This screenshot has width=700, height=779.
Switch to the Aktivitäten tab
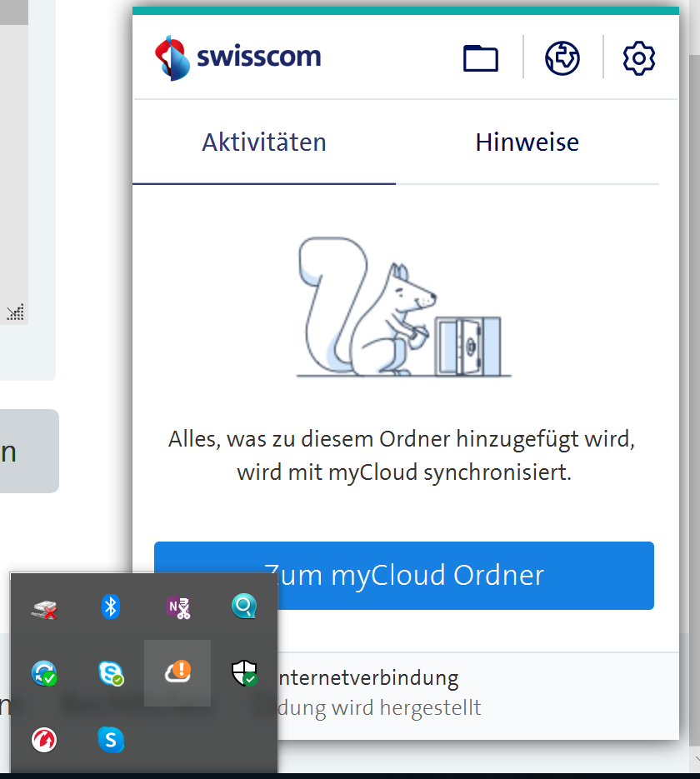pyautogui.click(x=264, y=142)
